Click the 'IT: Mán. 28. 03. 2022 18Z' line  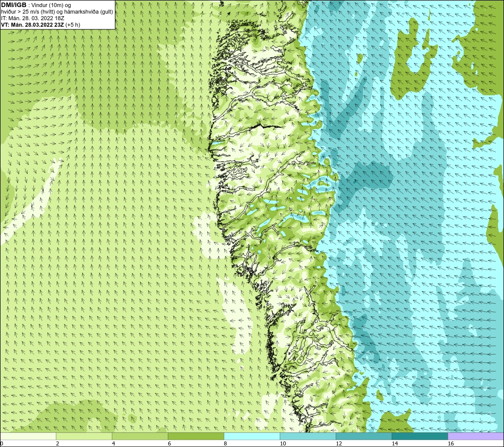point(32,18)
